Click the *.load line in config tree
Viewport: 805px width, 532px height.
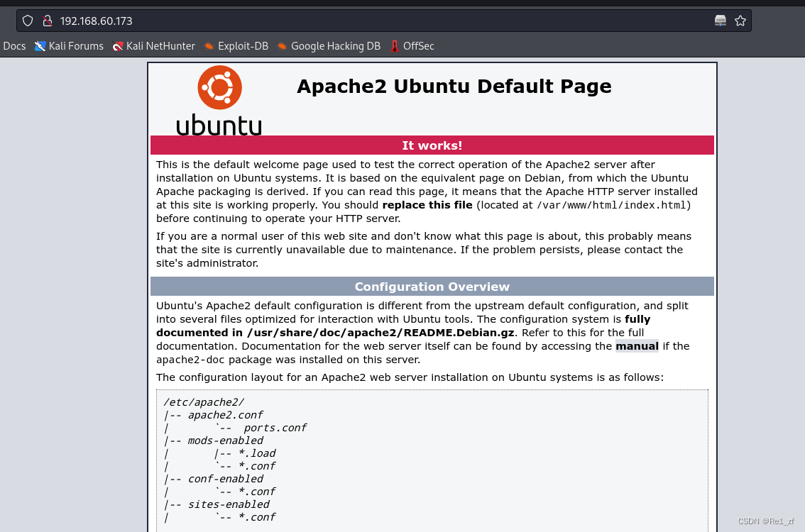click(x=257, y=453)
